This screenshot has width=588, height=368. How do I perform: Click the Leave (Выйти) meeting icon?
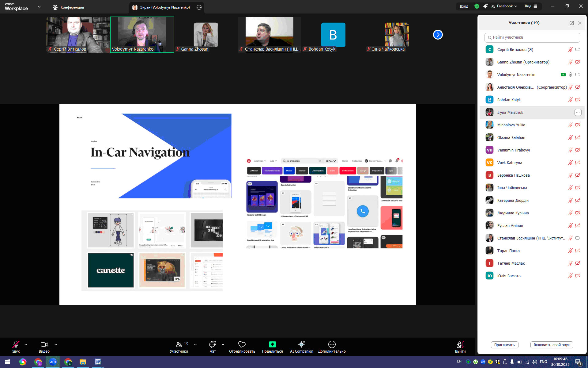click(460, 345)
